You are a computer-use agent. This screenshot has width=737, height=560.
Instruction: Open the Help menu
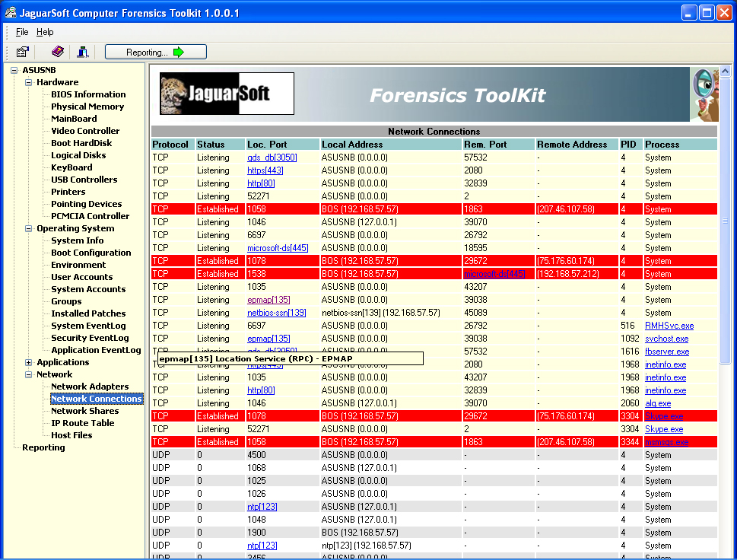point(45,32)
